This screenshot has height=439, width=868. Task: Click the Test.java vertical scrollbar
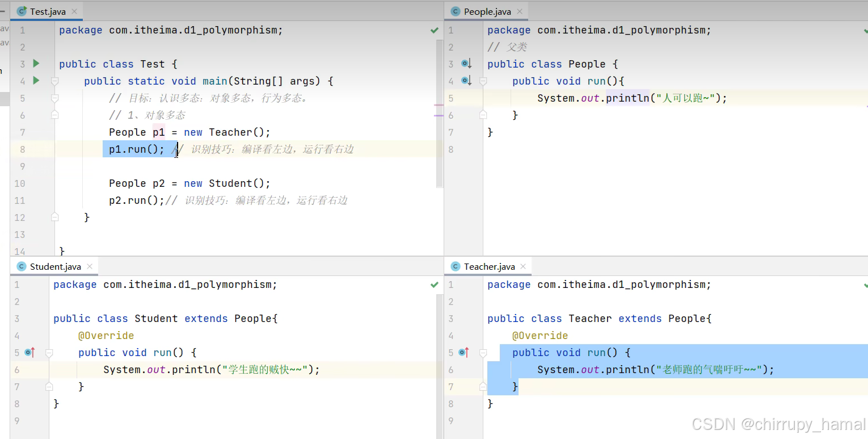click(x=439, y=114)
